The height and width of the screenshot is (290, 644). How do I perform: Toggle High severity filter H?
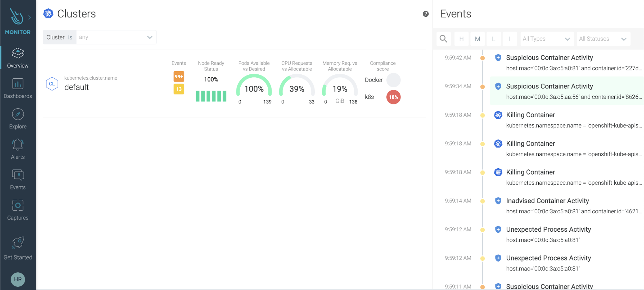(x=461, y=39)
